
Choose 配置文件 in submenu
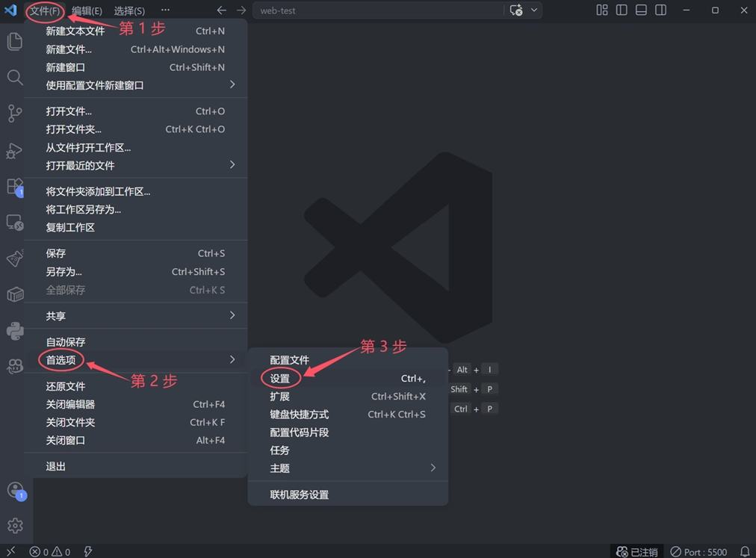[x=347, y=360]
